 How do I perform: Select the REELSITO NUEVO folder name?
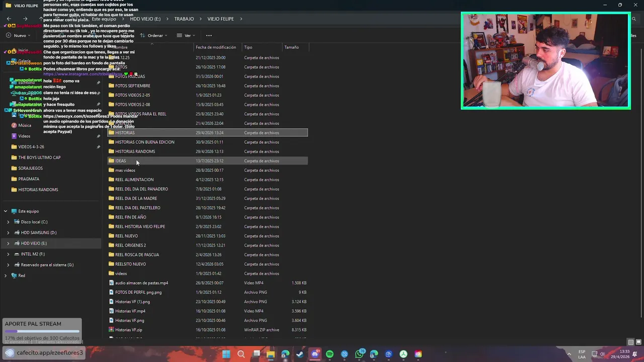[x=130, y=264]
